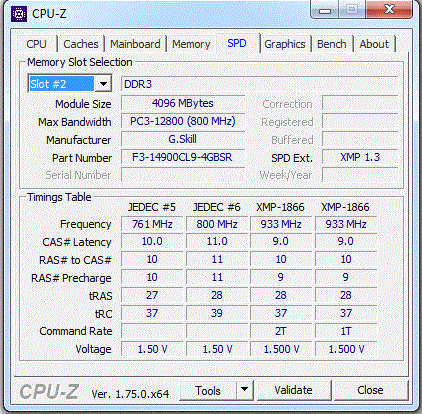View the About tab
This screenshot has height=414, width=422.
point(374,44)
